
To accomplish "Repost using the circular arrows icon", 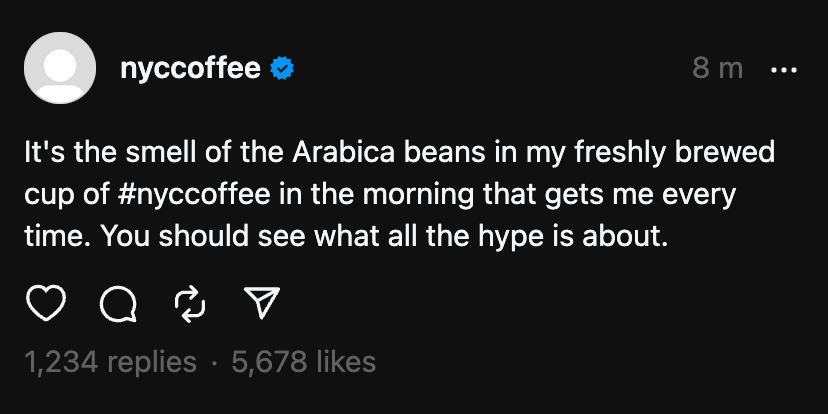I will (190, 304).
